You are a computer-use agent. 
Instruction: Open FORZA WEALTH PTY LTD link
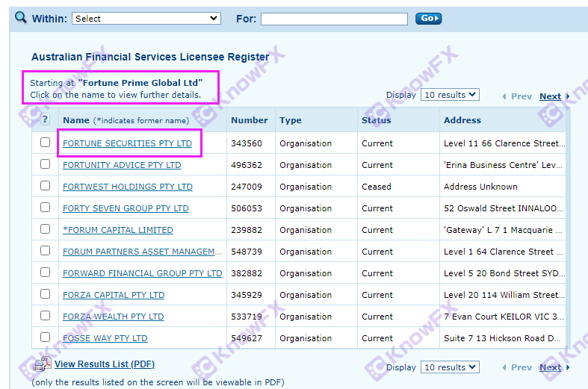(114, 317)
